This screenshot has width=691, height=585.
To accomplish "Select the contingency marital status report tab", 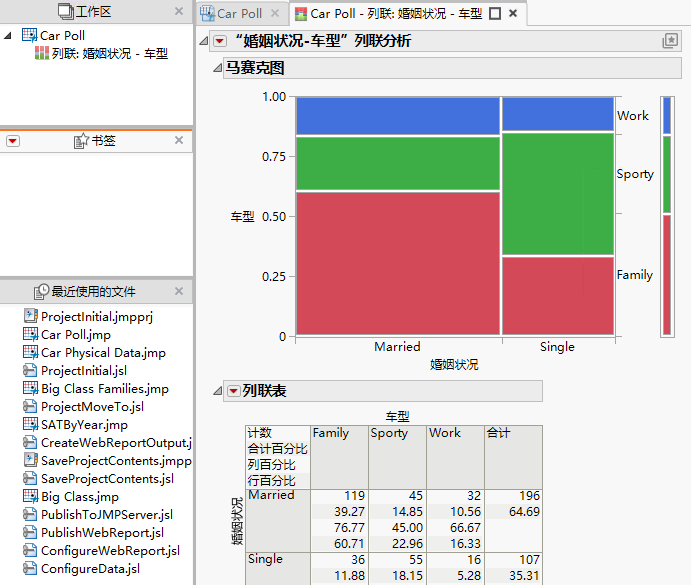I will [x=396, y=14].
